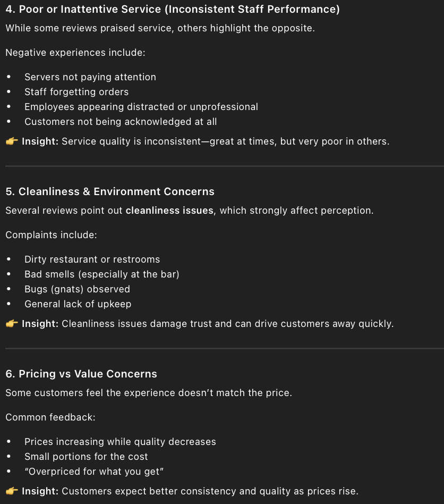Click the "Negative experiences include:" line
This screenshot has width=444, height=504.
click(75, 53)
